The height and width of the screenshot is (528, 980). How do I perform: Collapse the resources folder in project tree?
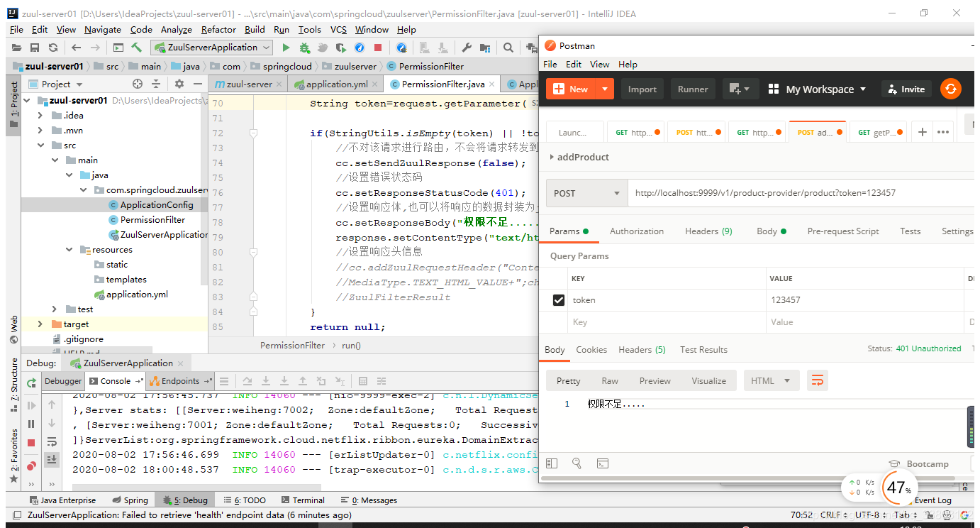pyautogui.click(x=69, y=249)
